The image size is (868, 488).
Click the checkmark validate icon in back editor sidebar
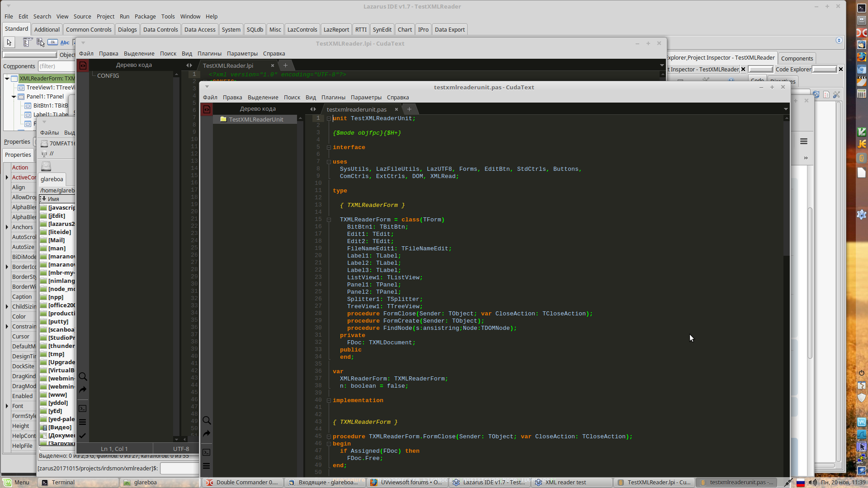coord(83,436)
